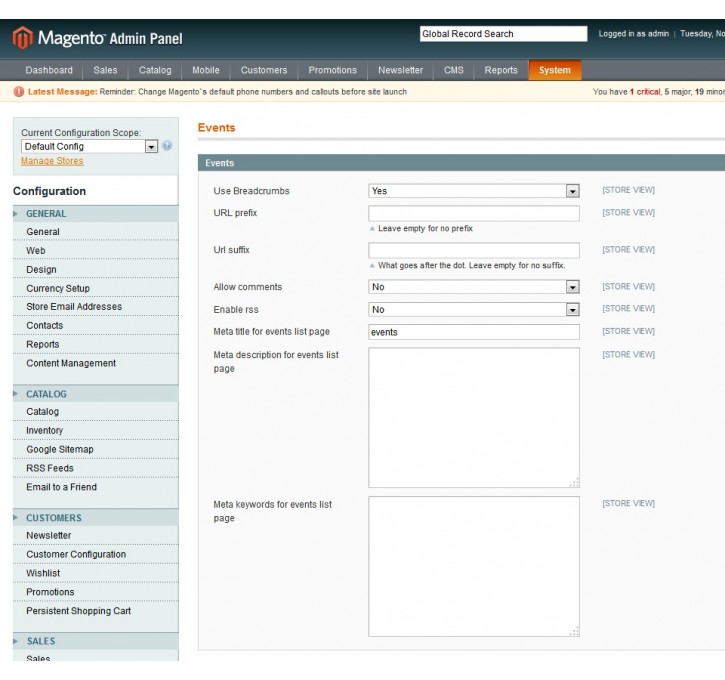
Task: Select Customer Configuration section
Action: point(95,554)
